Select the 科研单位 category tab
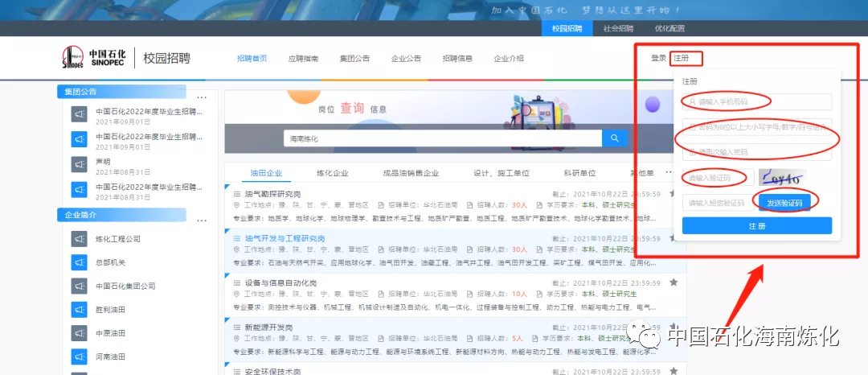Screen dimensions: 868x375 (x=579, y=173)
